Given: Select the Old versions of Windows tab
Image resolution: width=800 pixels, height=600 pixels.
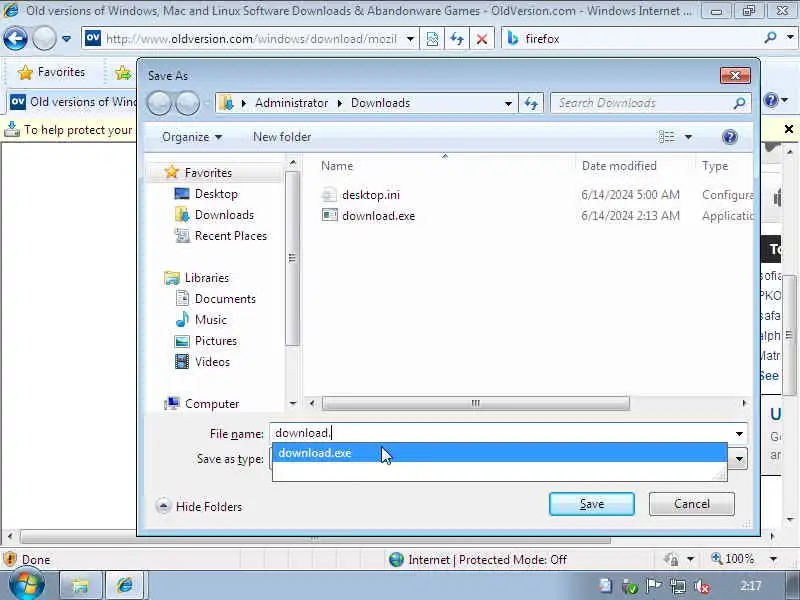Looking at the screenshot, I should [x=72, y=102].
